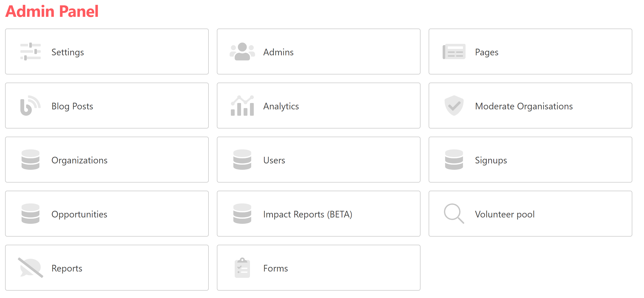The image size is (644, 298).
Task: Open the Users link
Action: (x=274, y=160)
